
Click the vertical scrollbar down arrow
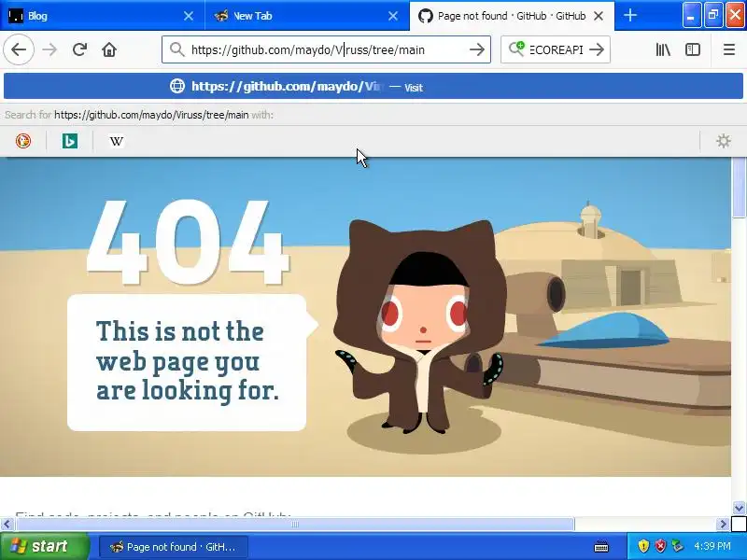[x=739, y=508]
